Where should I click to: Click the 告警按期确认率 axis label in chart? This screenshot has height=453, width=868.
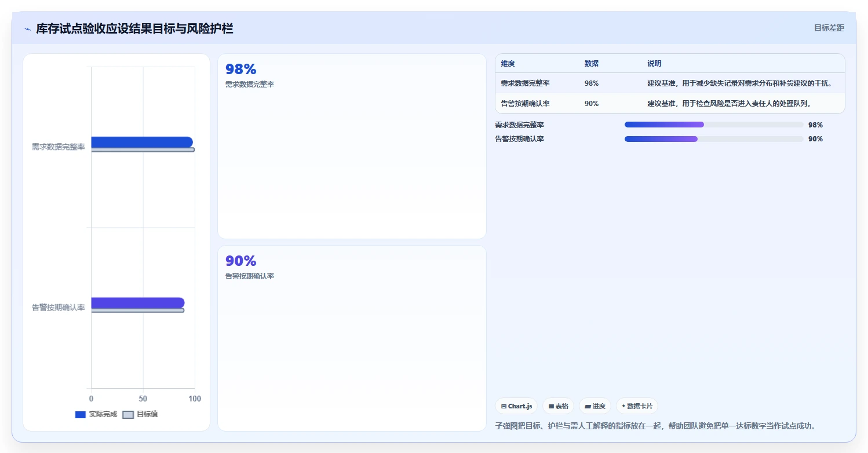pos(59,308)
